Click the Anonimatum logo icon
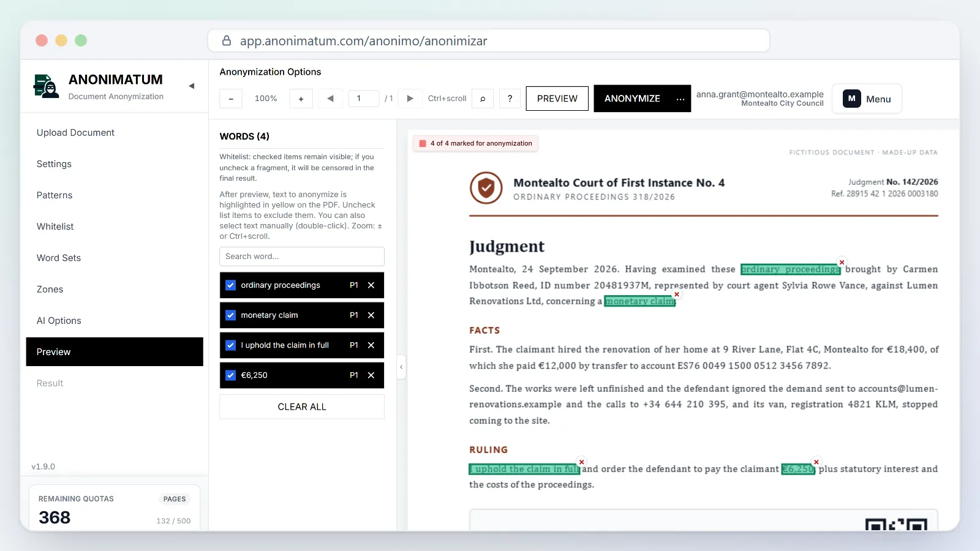The image size is (980, 551). click(47, 86)
